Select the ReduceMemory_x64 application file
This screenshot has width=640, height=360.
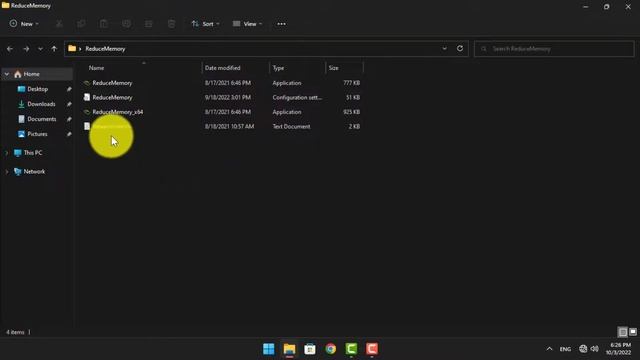click(x=118, y=112)
